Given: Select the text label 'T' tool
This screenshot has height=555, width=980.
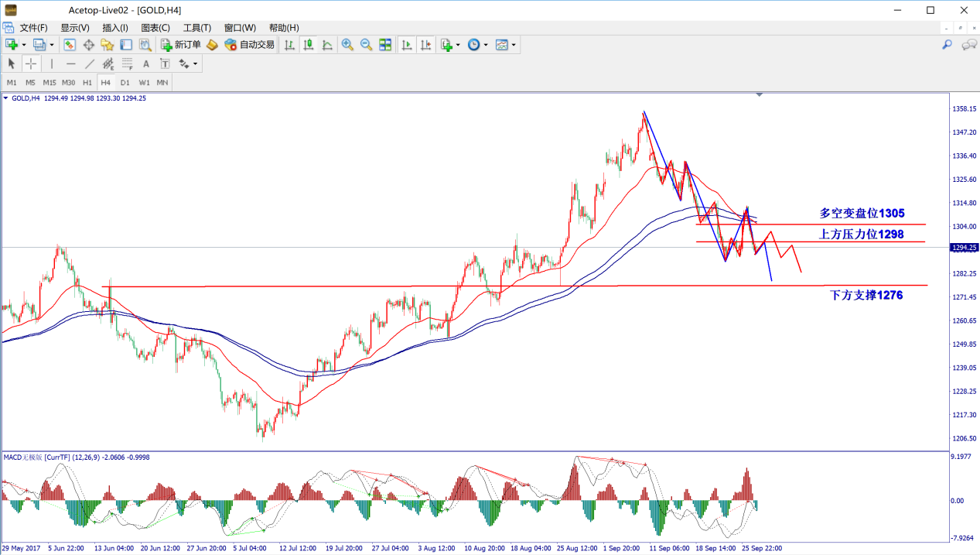Looking at the screenshot, I should [x=165, y=63].
